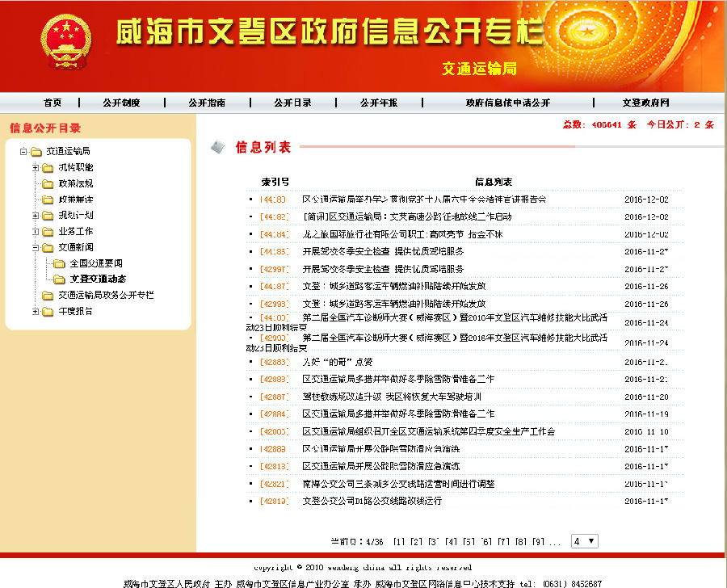Open the page number dropdown showing 4
The image size is (727, 588).
(583, 540)
